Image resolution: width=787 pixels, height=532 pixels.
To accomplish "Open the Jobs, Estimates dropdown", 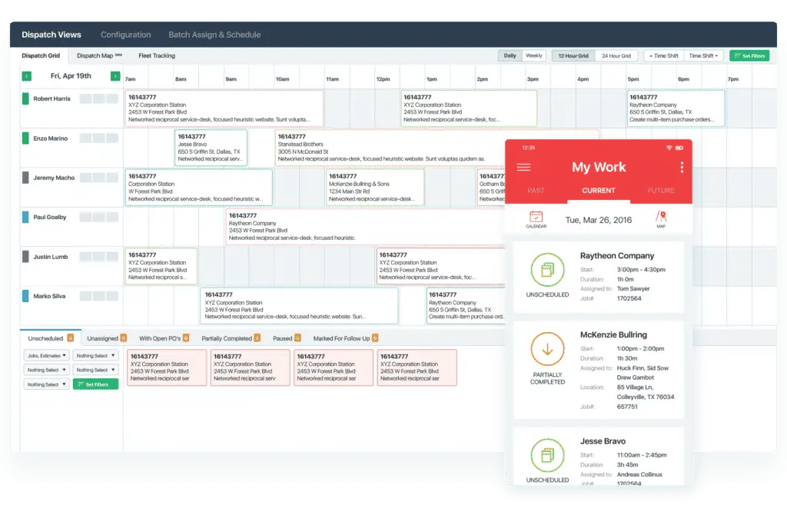I will [46, 355].
